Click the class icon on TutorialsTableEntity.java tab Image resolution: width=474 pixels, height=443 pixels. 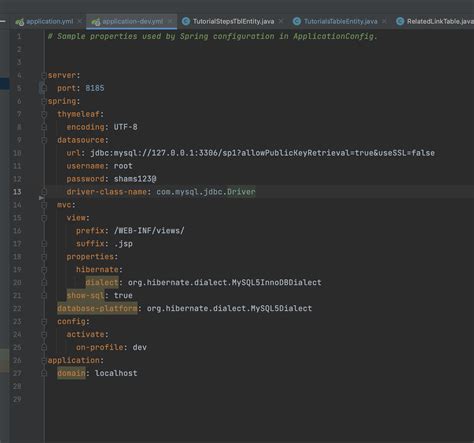[297, 21]
